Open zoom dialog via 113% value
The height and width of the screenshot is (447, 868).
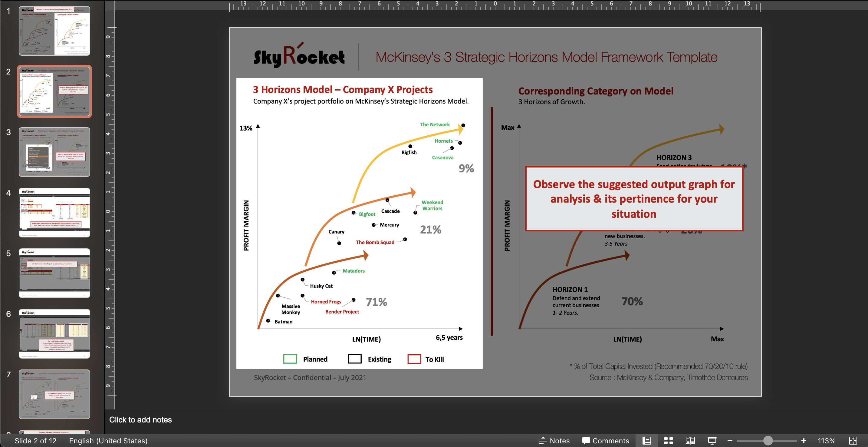pos(826,441)
